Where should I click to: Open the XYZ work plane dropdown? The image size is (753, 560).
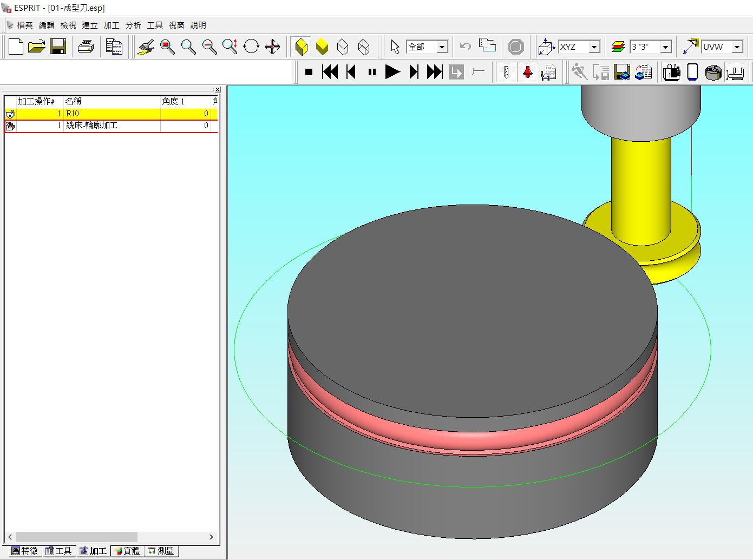tap(594, 47)
